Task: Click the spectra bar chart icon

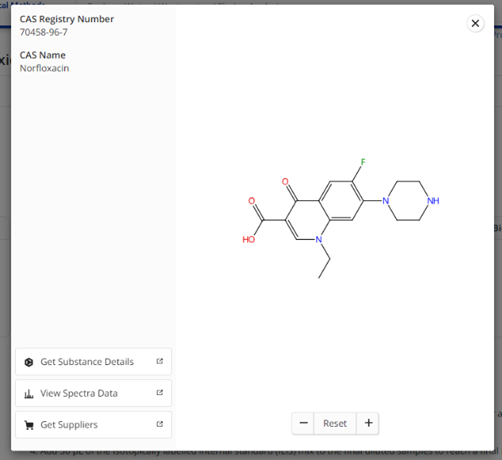Action: tap(29, 394)
